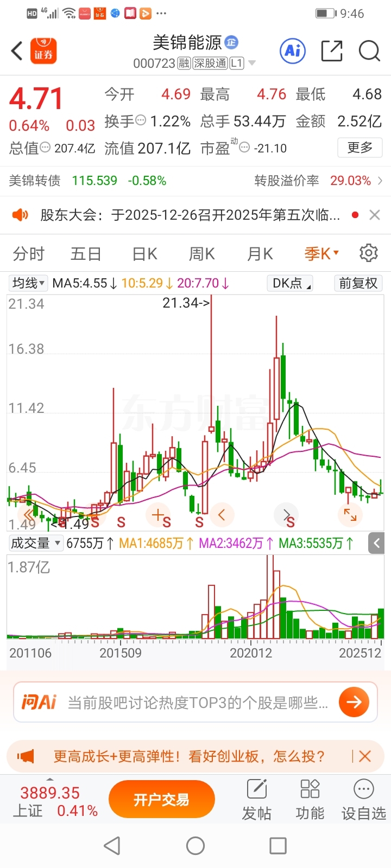Toggle the 前复权 adjustment button
This screenshot has height=868, width=391.
pos(358,283)
